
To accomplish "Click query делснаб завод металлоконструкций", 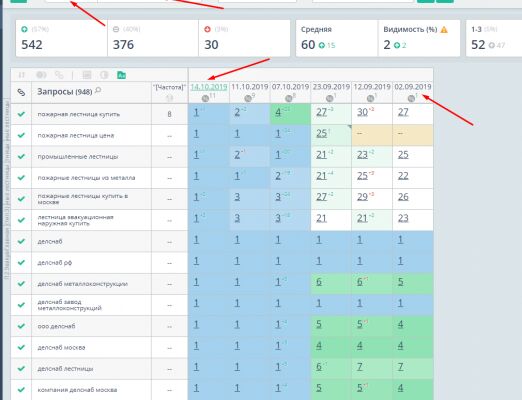I will point(69,305).
